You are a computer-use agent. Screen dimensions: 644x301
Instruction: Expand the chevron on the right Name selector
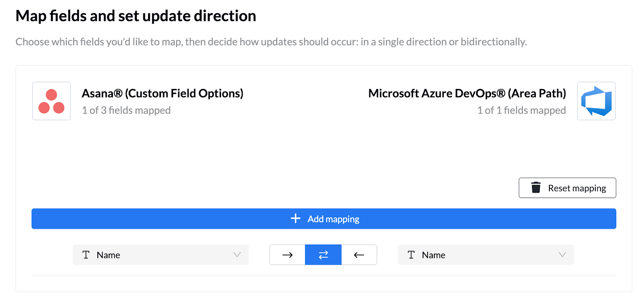click(x=562, y=255)
